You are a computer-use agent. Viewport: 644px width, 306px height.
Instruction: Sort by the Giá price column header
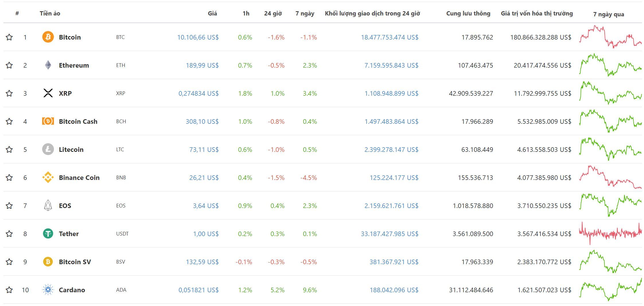click(212, 13)
